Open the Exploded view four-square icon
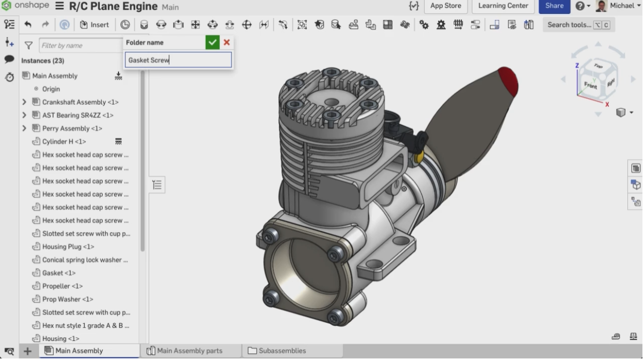 click(x=387, y=24)
